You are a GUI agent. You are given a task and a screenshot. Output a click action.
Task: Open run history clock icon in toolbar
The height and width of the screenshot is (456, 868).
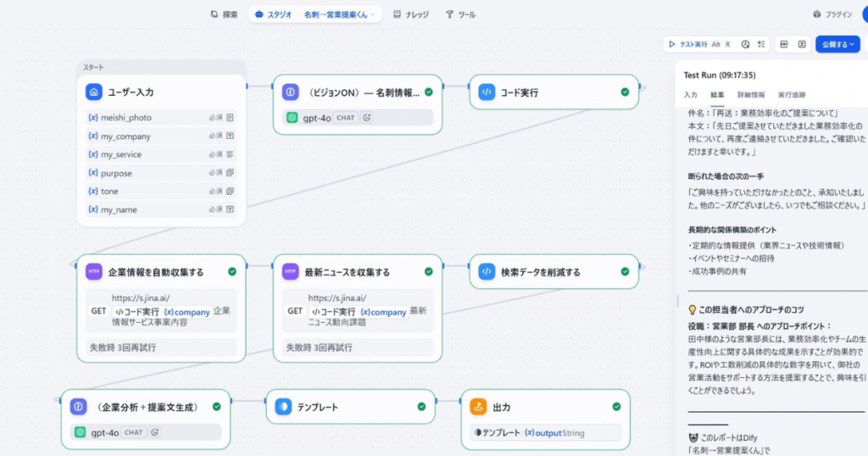coord(745,44)
